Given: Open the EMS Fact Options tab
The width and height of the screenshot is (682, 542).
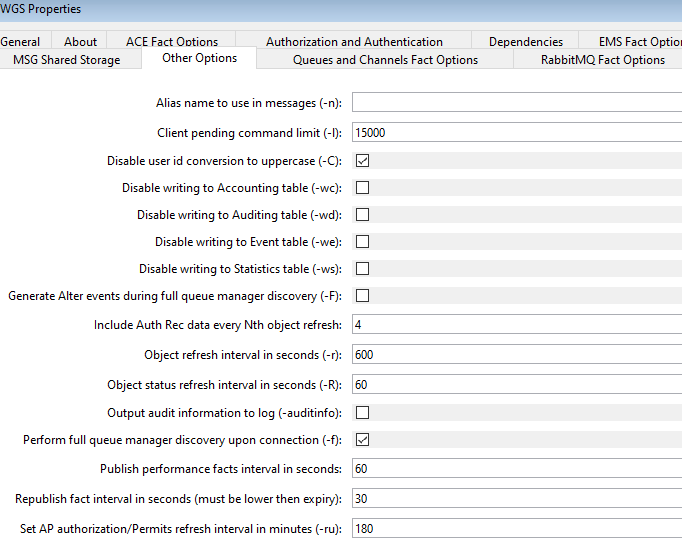Looking at the screenshot, I should 631,41.
